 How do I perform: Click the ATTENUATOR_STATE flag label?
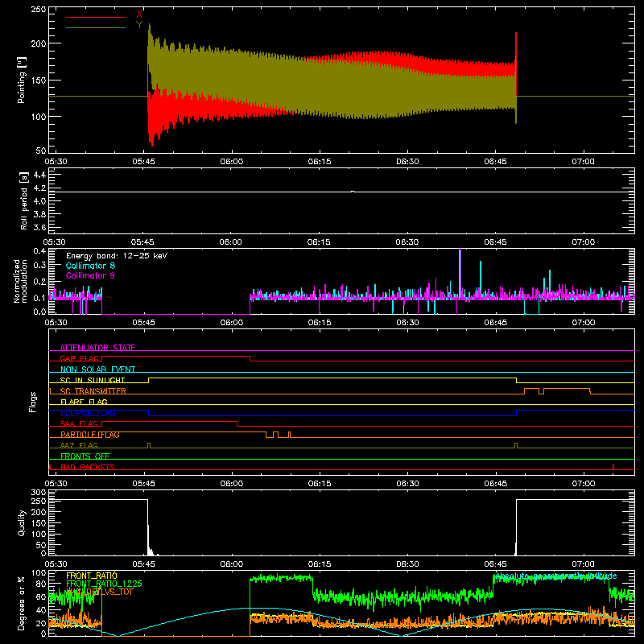click(97, 348)
